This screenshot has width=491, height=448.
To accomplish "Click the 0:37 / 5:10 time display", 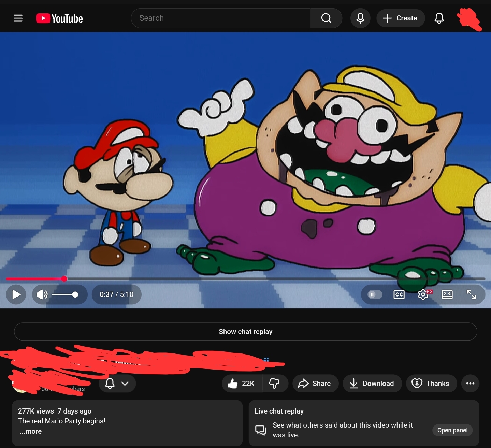I will pos(117,294).
